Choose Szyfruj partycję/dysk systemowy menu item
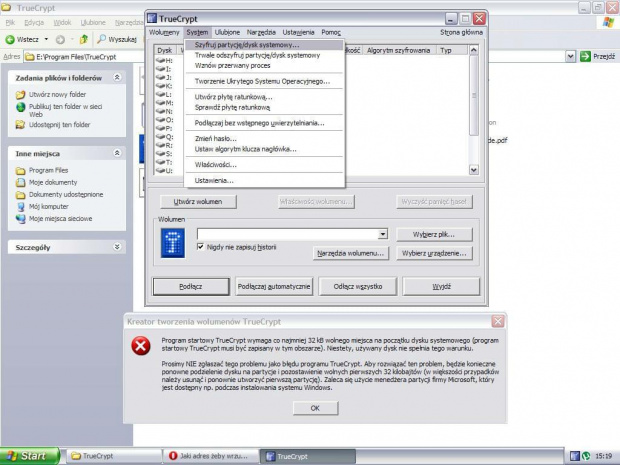The width and height of the screenshot is (620, 465). [x=265, y=45]
